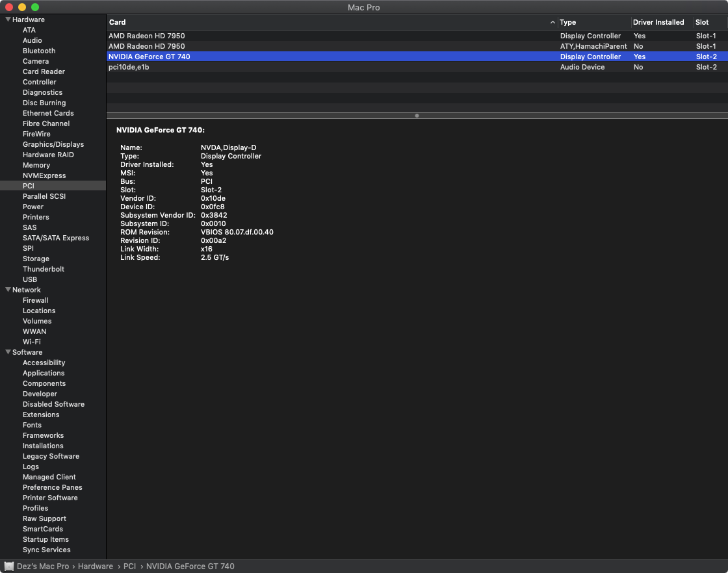Open SATA/SATA Express in the sidebar
This screenshot has width=728, height=573.
(56, 238)
